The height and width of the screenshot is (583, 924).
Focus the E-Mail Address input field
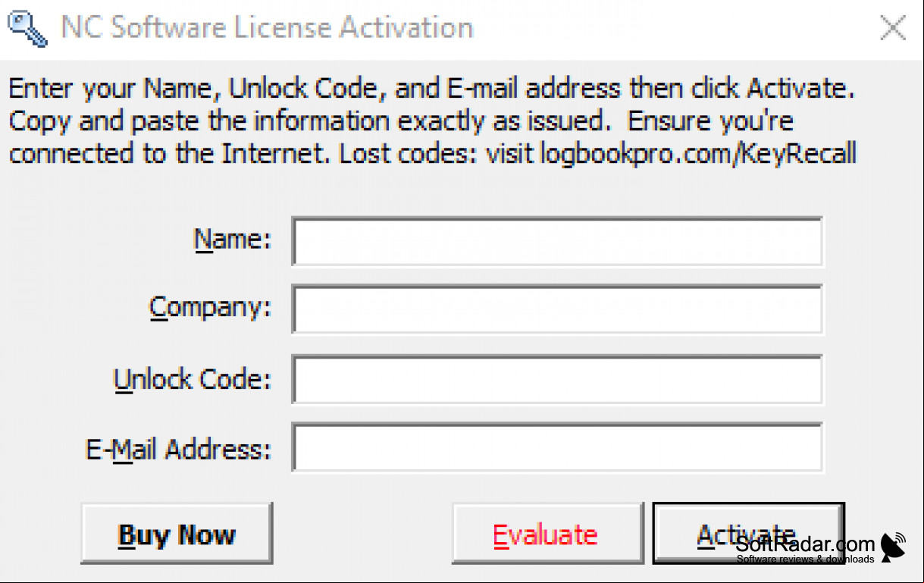tap(557, 447)
